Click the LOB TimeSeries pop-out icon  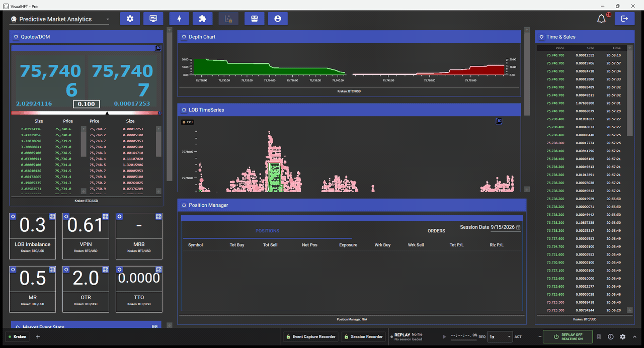point(499,121)
